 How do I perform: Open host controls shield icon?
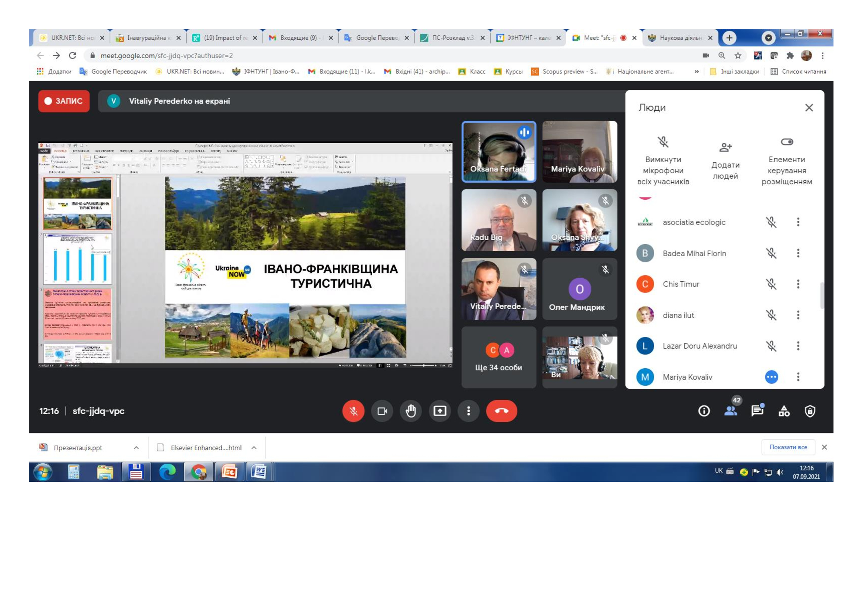tap(810, 411)
